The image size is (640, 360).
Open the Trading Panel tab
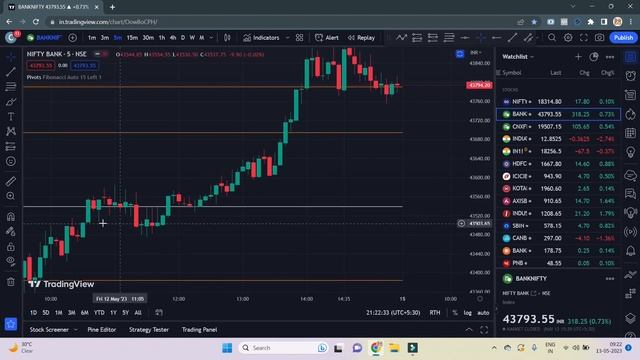[x=199, y=330]
